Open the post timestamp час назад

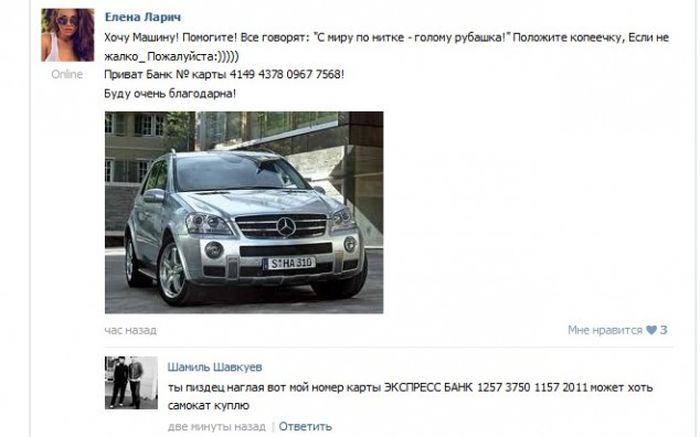click(130, 330)
